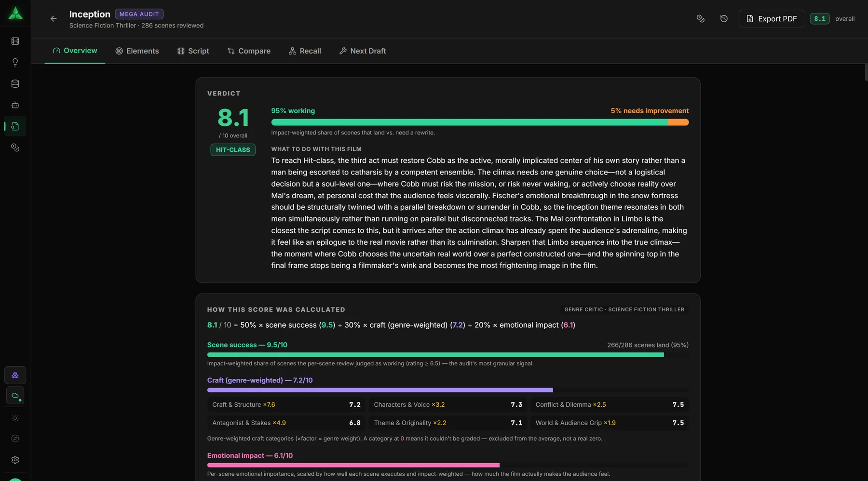This screenshot has width=868, height=481.
Task: Click the World & Audience Grip score row
Action: pyautogui.click(x=610, y=423)
